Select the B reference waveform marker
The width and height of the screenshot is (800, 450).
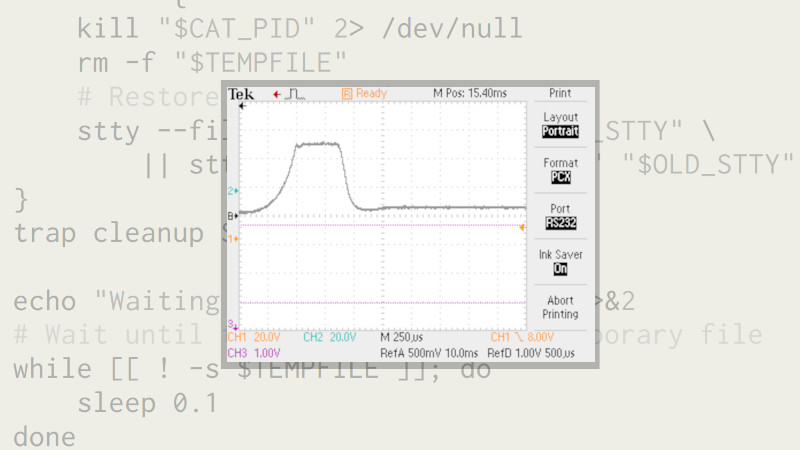(233, 215)
